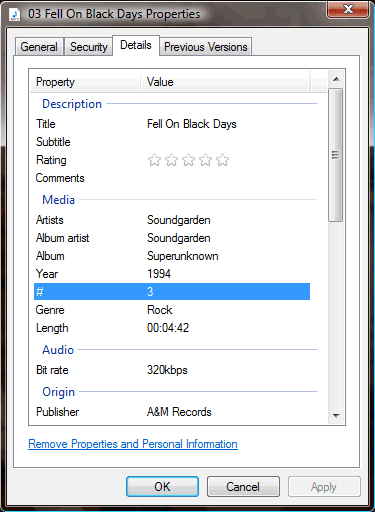
Task: Close the Properties dialog window
Action: click(x=348, y=9)
